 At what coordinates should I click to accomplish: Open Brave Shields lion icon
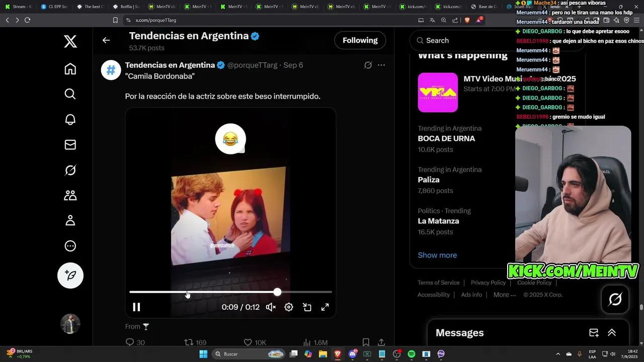[467, 20]
